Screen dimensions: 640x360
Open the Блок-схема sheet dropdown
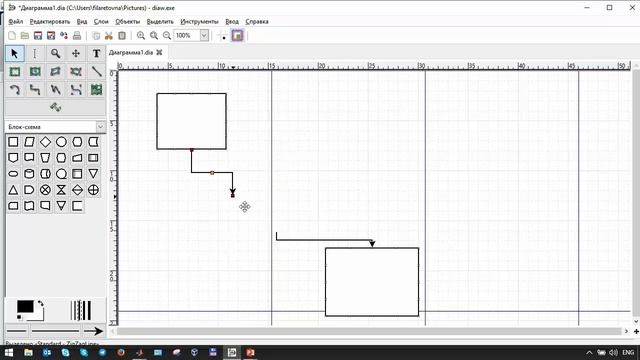click(x=100, y=127)
